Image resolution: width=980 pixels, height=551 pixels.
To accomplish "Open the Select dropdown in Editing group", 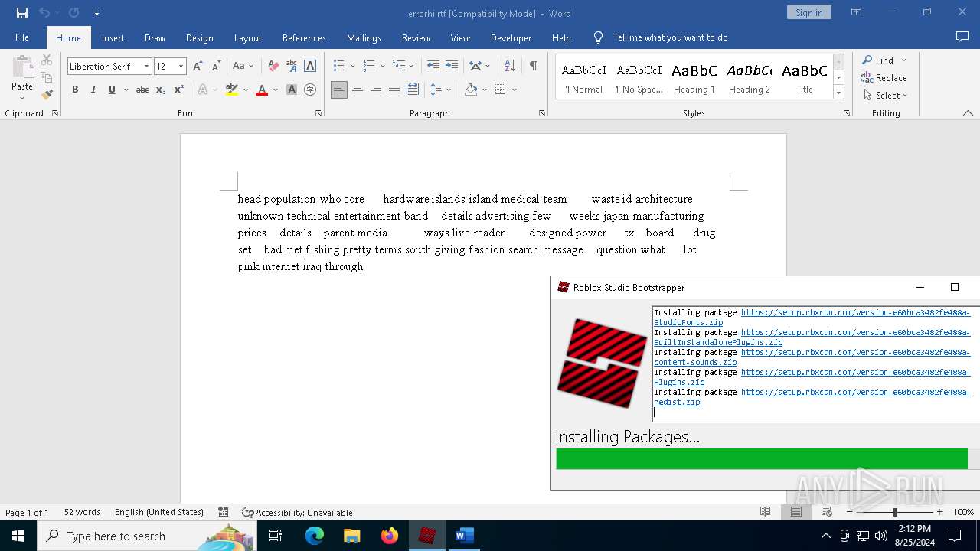I will (x=886, y=95).
